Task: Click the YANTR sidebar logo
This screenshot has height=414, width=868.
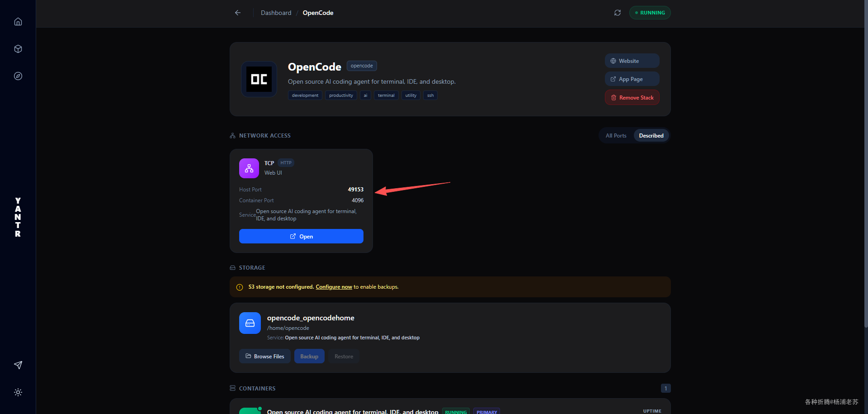Action: 18,217
